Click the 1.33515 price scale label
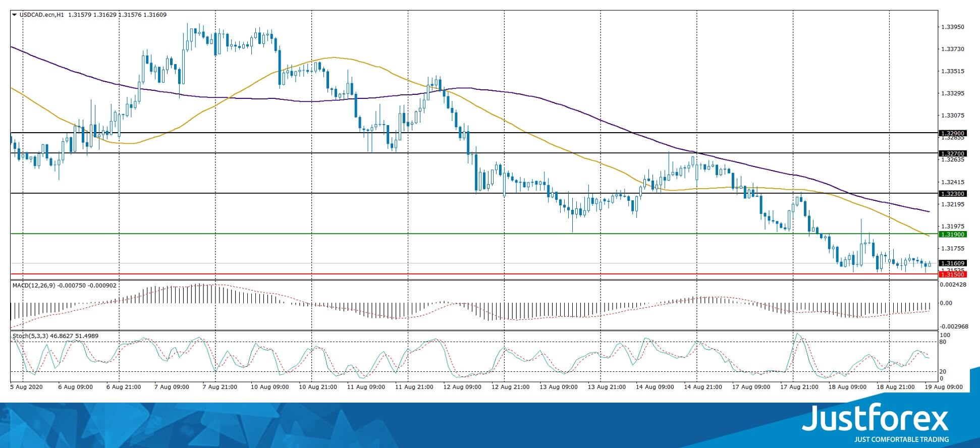 pyautogui.click(x=953, y=71)
